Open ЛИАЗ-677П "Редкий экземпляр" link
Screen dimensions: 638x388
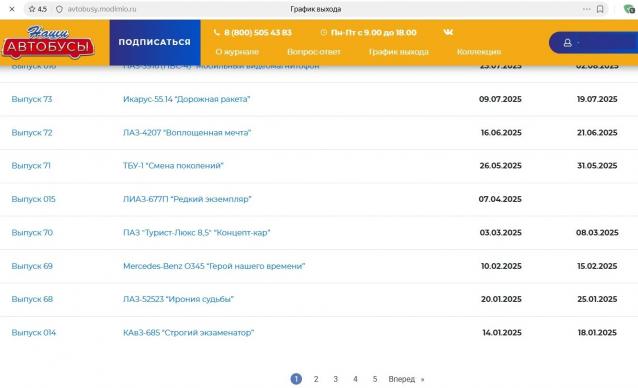tap(187, 199)
